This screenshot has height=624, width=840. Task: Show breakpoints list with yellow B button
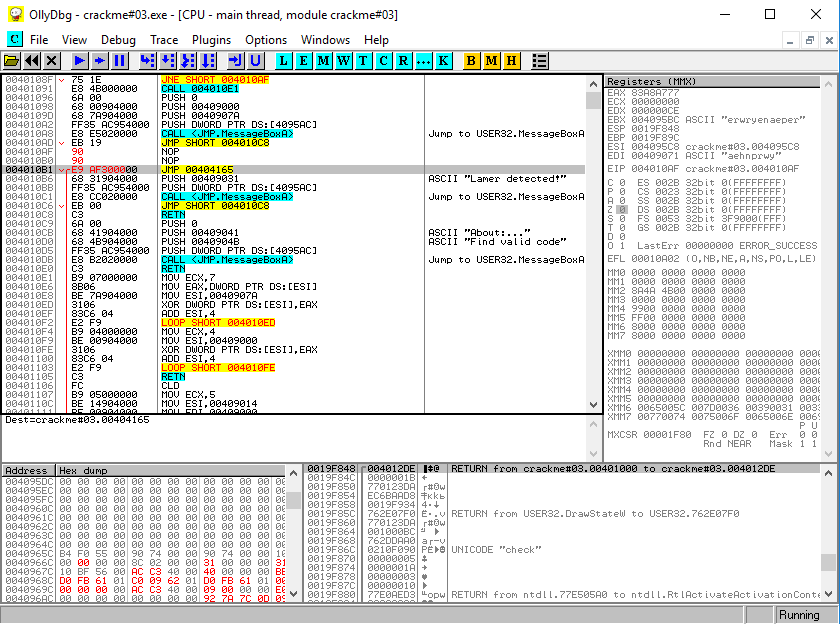(471, 61)
